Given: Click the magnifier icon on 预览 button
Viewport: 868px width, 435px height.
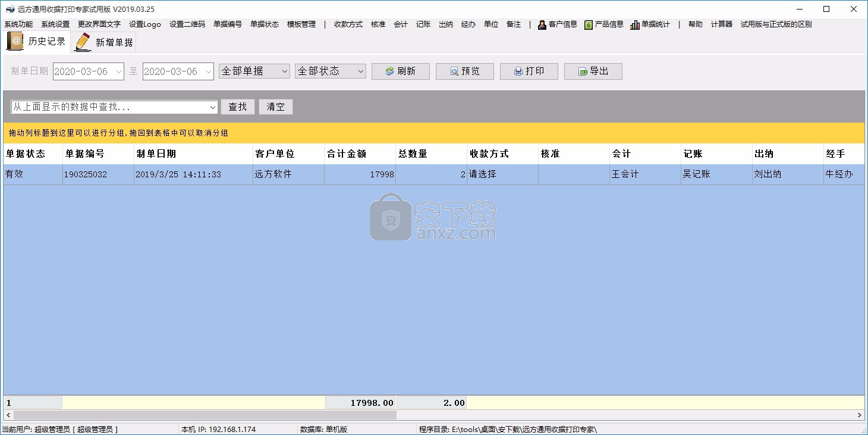Looking at the screenshot, I should [x=454, y=71].
